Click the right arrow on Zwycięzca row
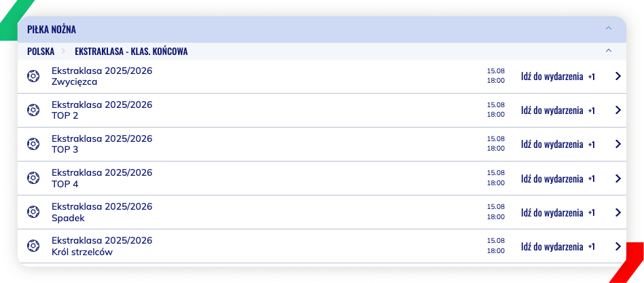Screen dimensions: 644x283 (618, 76)
